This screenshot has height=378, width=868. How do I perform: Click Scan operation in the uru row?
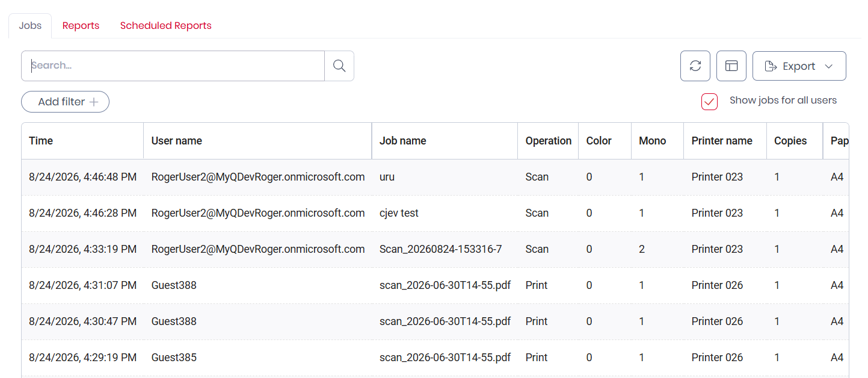(537, 177)
